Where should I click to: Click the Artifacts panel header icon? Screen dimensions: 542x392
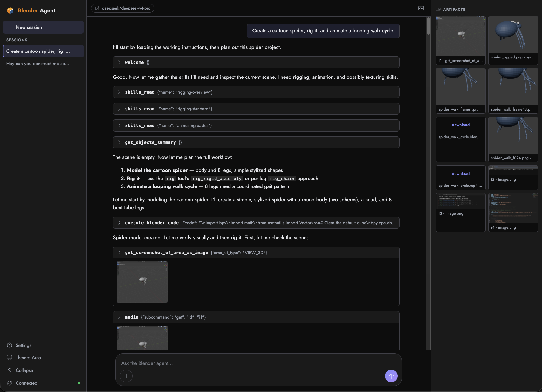click(438, 10)
